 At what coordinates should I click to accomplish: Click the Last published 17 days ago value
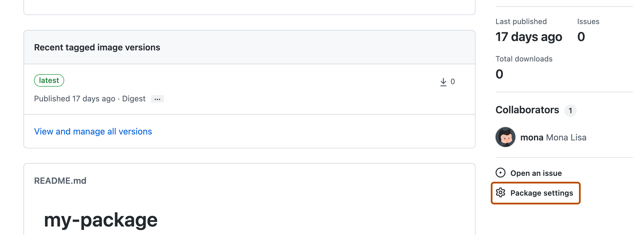[529, 37]
